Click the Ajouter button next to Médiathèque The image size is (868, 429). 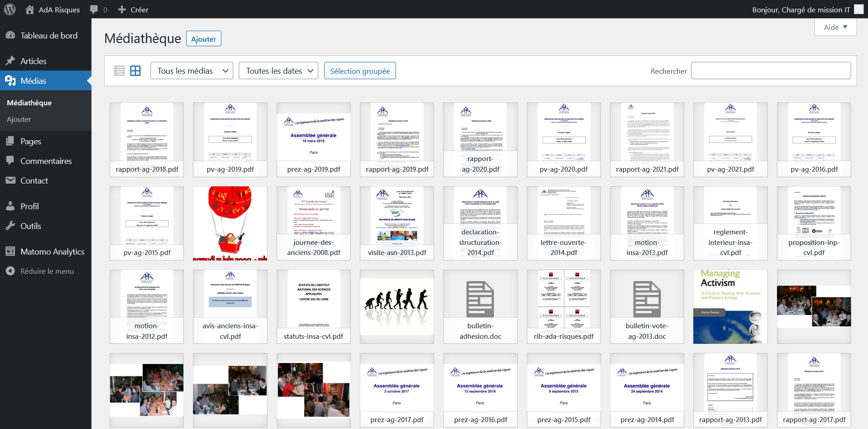[x=204, y=39]
